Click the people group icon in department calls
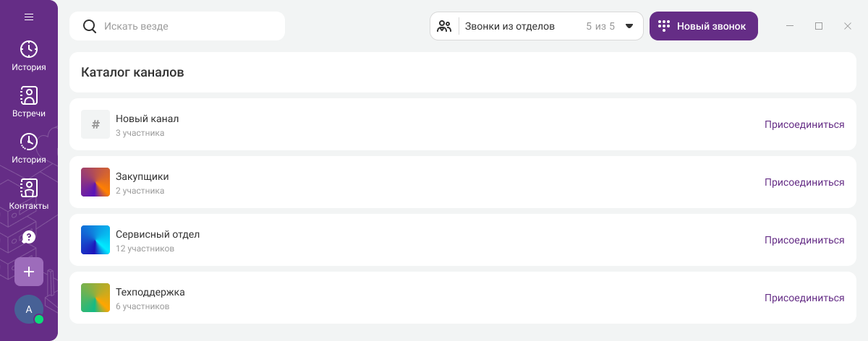The image size is (868, 341). click(445, 26)
